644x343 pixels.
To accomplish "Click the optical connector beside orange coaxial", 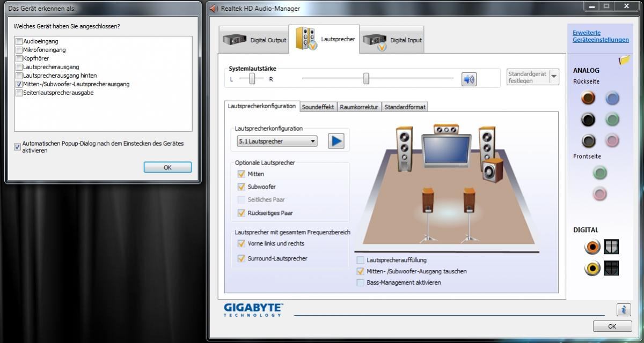I will 611,247.
